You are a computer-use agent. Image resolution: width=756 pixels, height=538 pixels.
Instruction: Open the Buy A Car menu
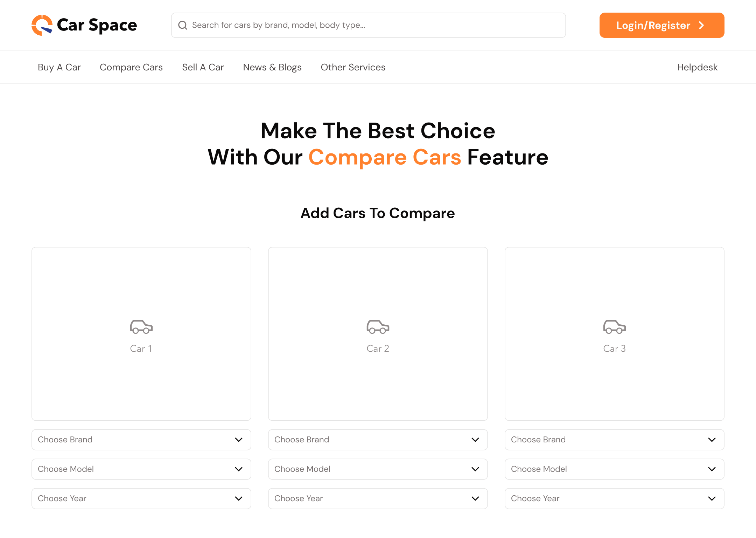pos(59,67)
